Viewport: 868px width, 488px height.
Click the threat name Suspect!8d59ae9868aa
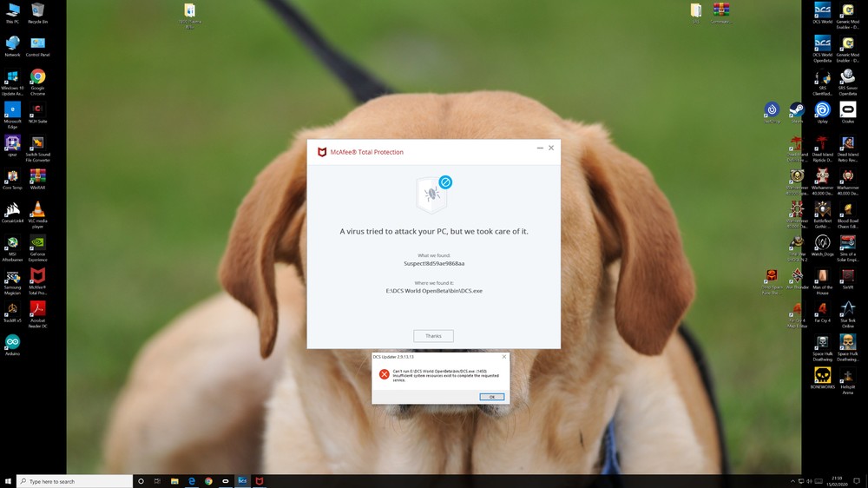coord(434,264)
